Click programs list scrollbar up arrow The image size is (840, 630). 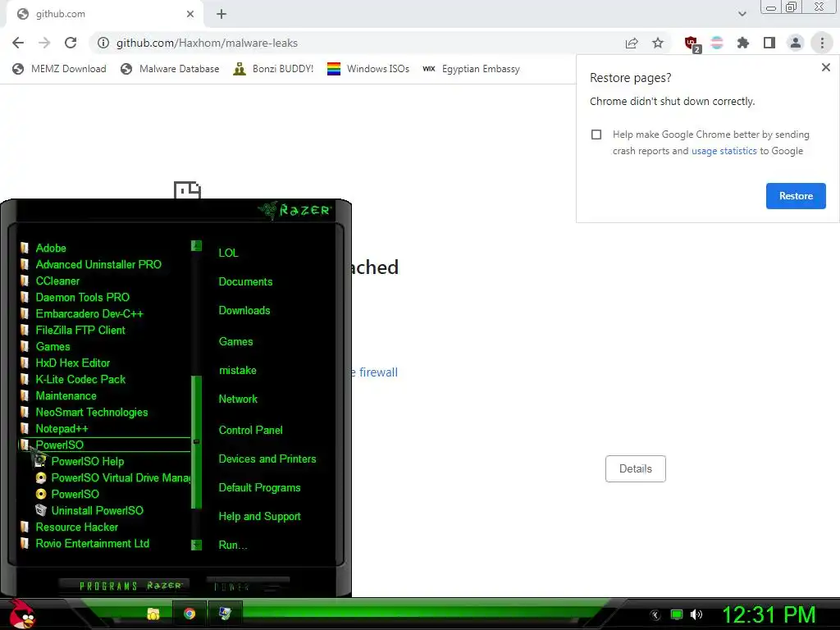(196, 246)
